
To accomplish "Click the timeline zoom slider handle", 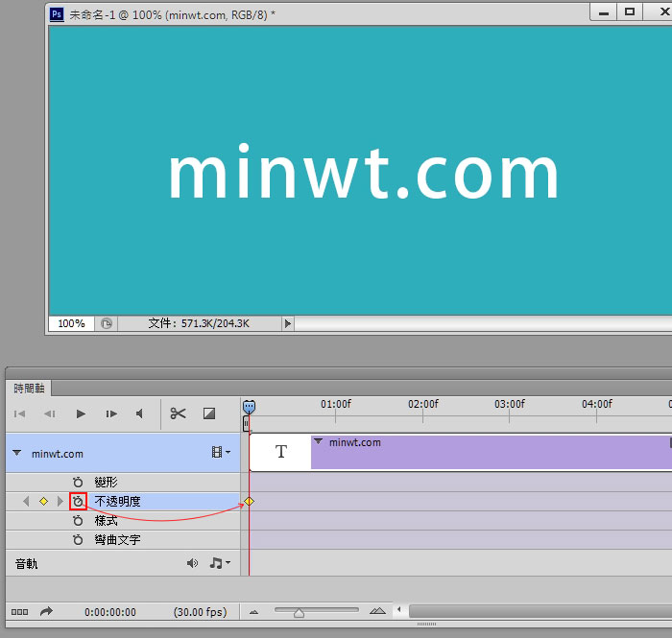I will tap(300, 613).
